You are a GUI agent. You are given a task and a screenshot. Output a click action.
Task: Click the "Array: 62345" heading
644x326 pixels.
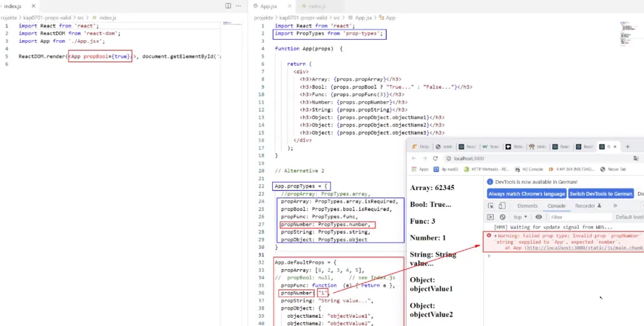coord(432,188)
